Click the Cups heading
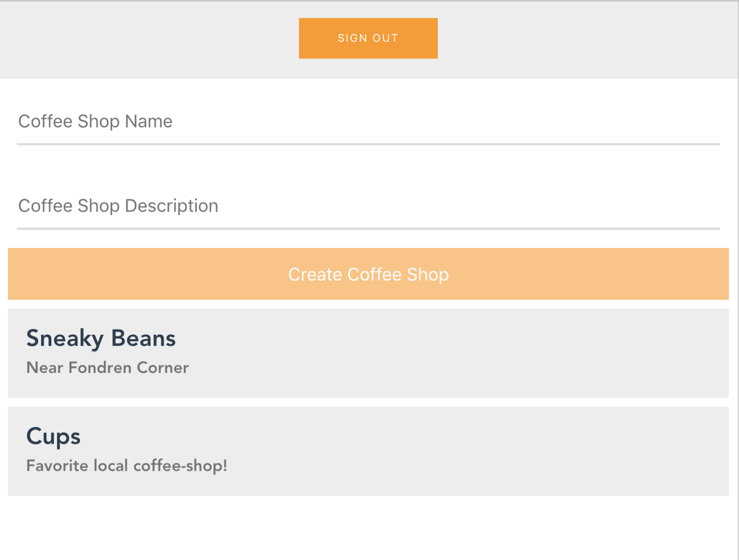The height and width of the screenshot is (560, 739). [x=54, y=437]
